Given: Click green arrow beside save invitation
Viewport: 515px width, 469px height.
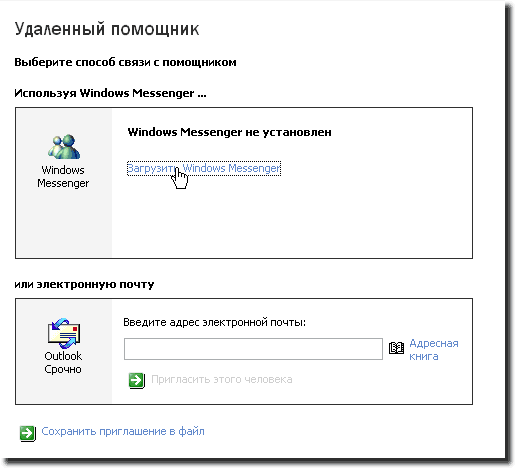Looking at the screenshot, I should tap(28, 433).
